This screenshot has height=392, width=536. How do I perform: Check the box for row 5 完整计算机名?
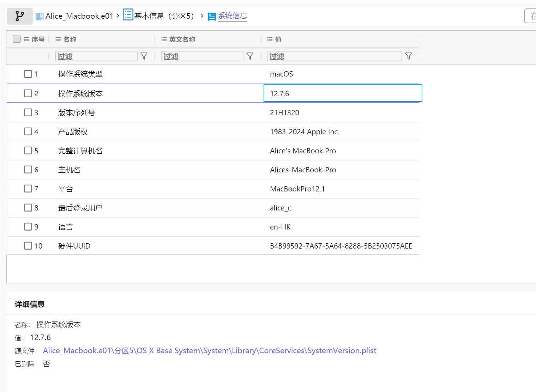(x=28, y=151)
